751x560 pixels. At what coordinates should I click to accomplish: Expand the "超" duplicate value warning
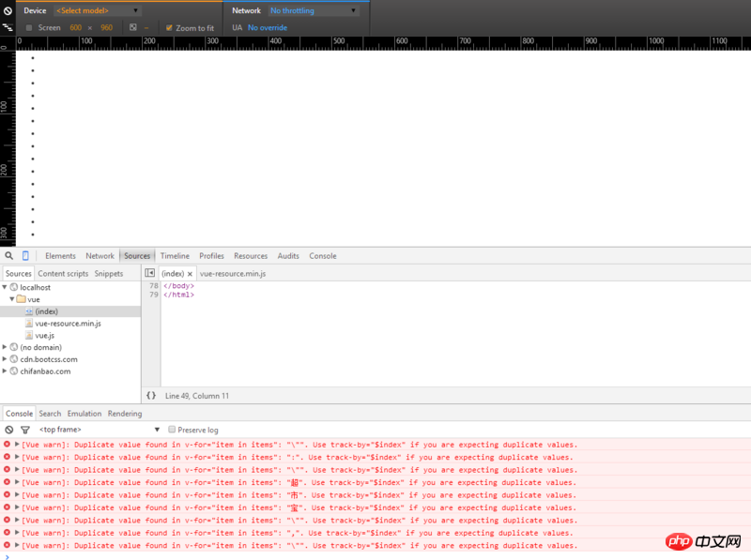(17, 482)
